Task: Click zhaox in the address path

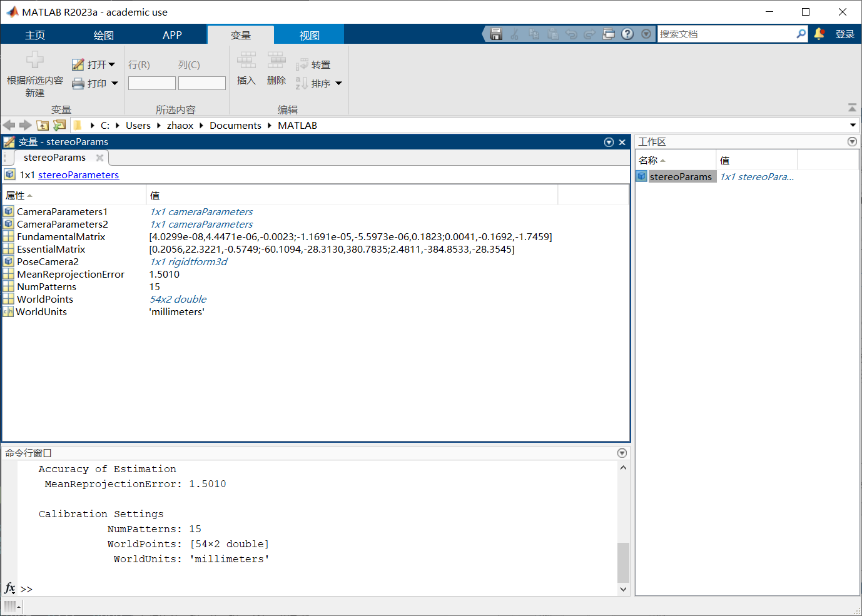Action: click(x=180, y=125)
